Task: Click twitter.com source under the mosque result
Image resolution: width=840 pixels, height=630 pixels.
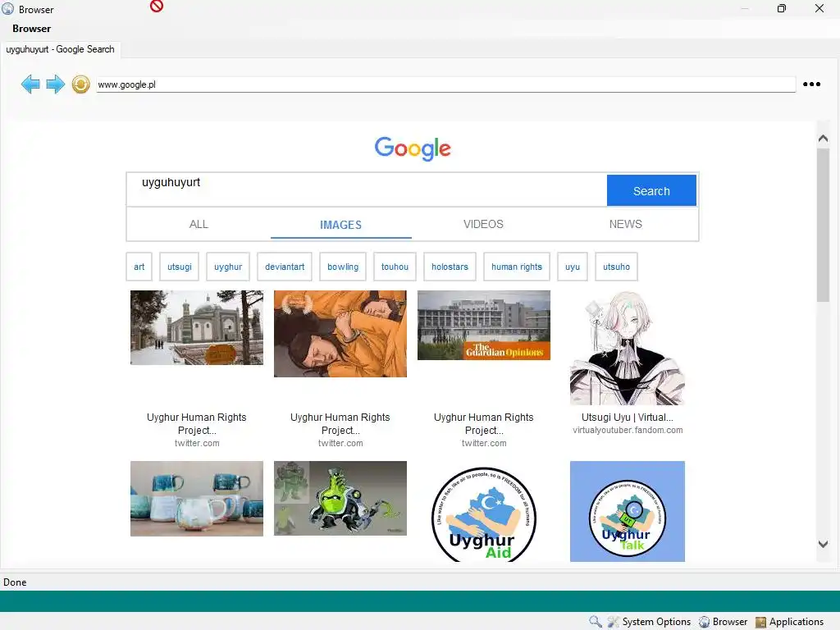Action: pyautogui.click(x=197, y=443)
